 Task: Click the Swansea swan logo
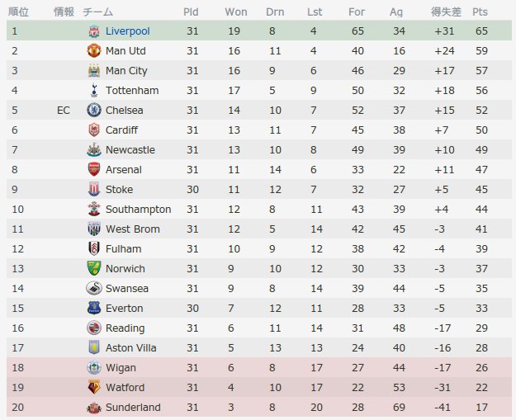coord(94,289)
